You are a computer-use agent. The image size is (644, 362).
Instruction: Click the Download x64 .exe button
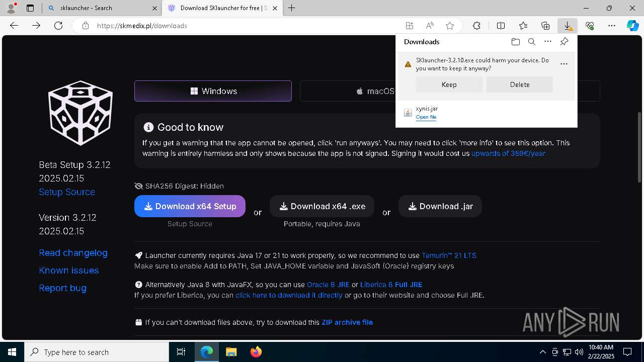[x=322, y=206]
